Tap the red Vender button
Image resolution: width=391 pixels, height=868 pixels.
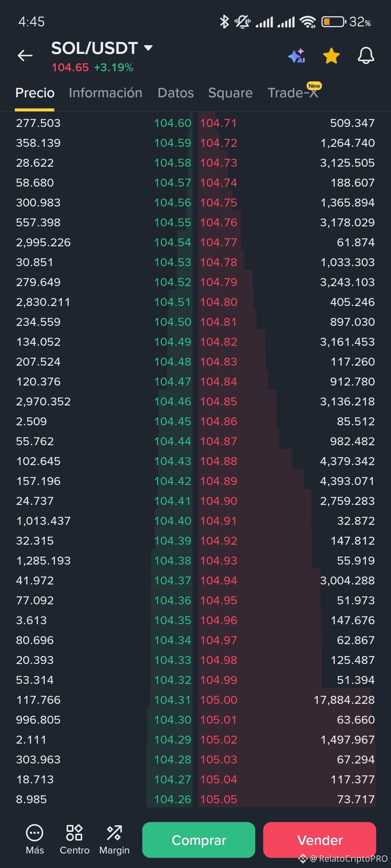320,840
